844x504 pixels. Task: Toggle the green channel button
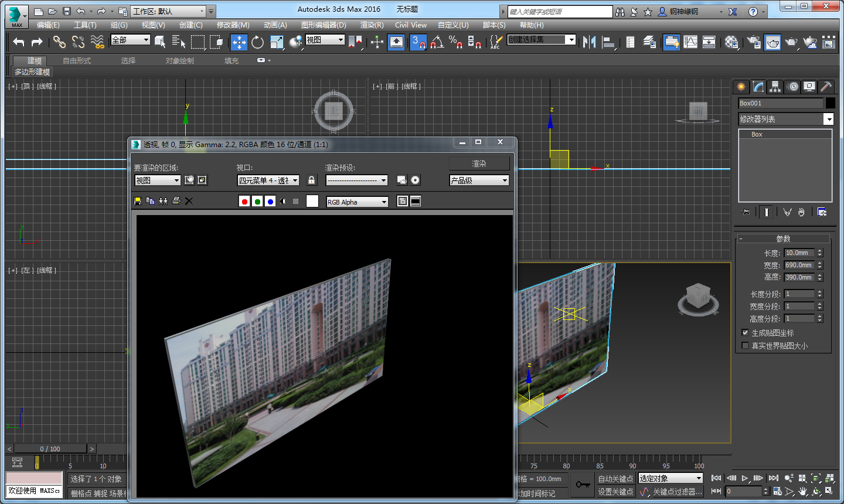(257, 202)
